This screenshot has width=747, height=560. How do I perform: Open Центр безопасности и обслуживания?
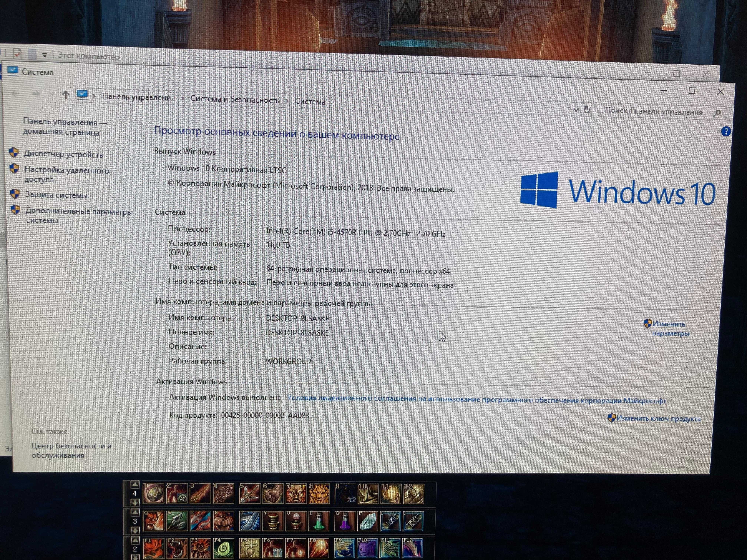click(x=71, y=450)
